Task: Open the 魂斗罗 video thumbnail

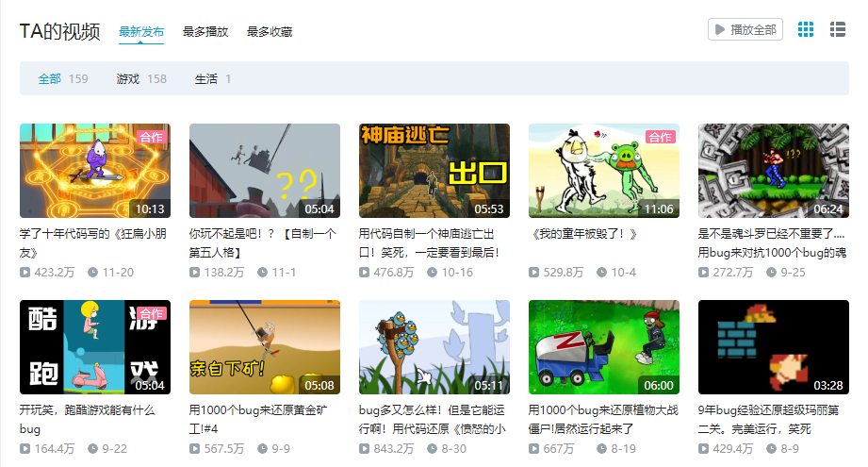Action: [774, 171]
